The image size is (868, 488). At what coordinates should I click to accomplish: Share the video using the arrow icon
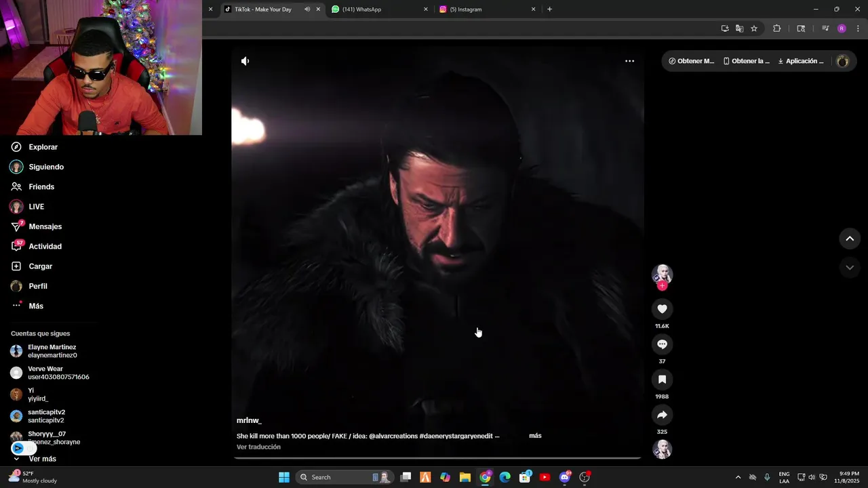coord(662,415)
